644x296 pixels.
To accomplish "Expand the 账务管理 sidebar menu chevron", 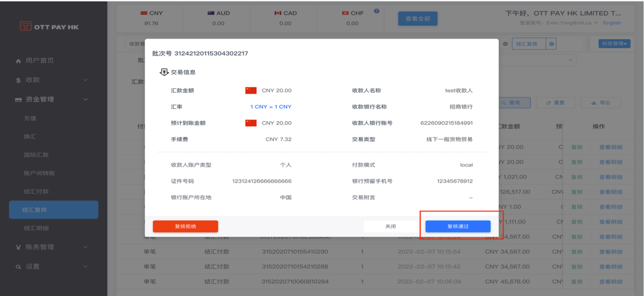I will (85, 247).
